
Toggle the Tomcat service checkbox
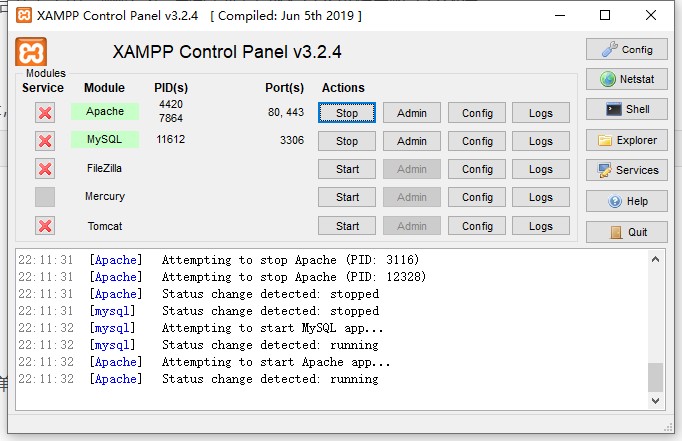45,226
